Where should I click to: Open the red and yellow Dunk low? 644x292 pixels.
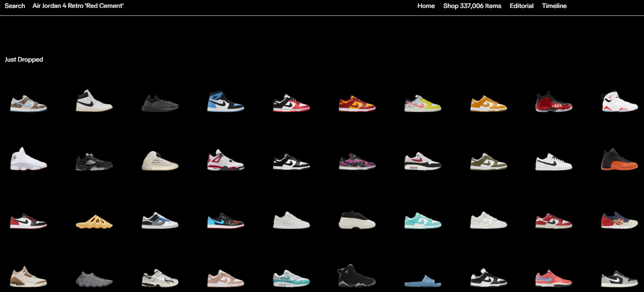(357, 103)
